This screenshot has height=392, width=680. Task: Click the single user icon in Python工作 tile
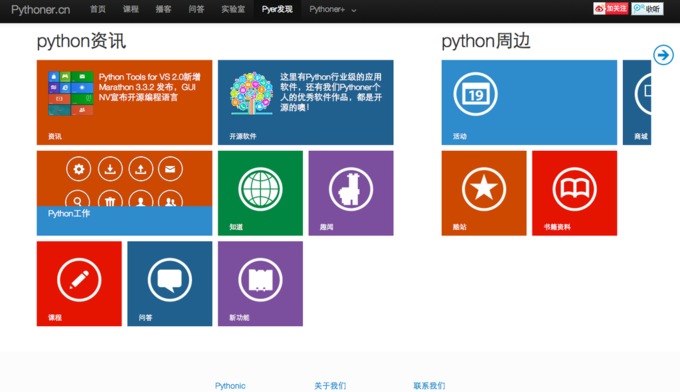[141, 199]
